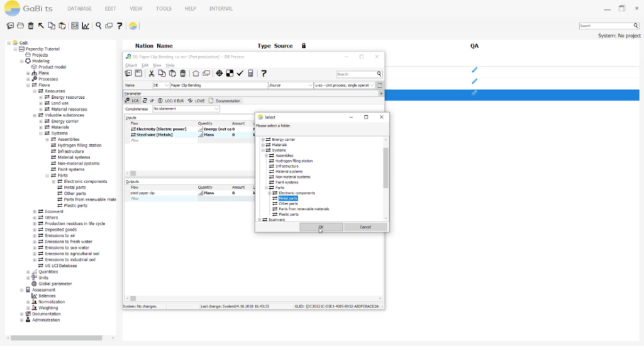Click the diagonal arrow icon in main toolbar
The height and width of the screenshot is (360, 644).
(41, 26)
